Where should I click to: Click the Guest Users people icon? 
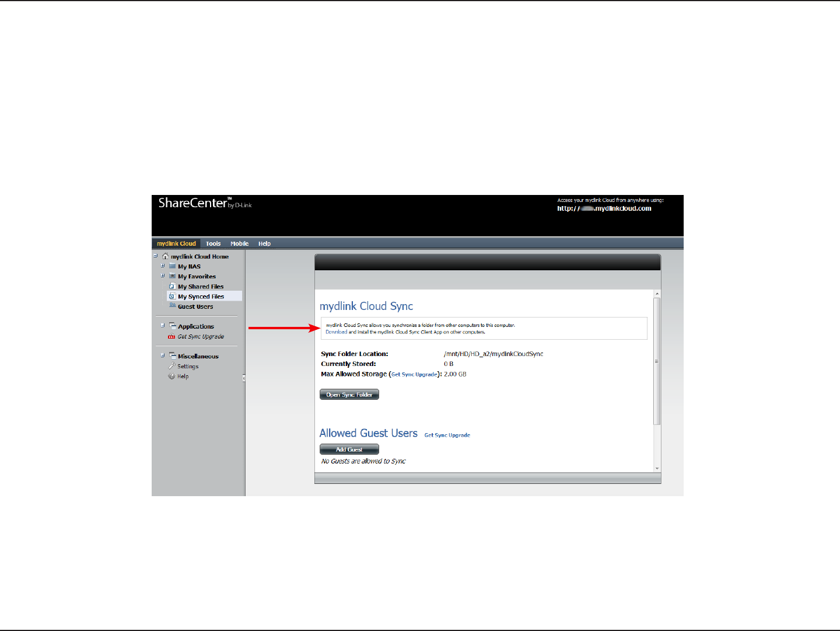[173, 306]
